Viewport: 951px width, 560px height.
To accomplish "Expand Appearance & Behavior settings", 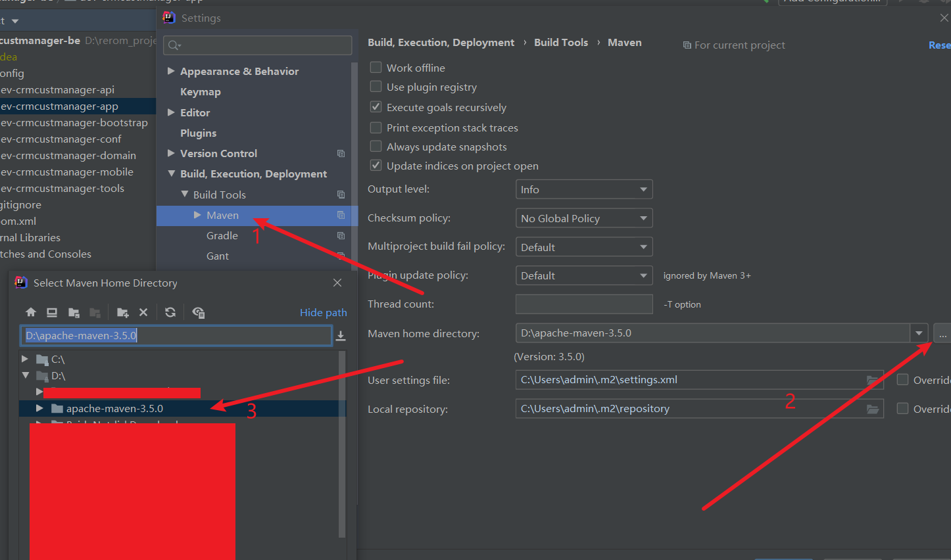I will pyautogui.click(x=171, y=71).
